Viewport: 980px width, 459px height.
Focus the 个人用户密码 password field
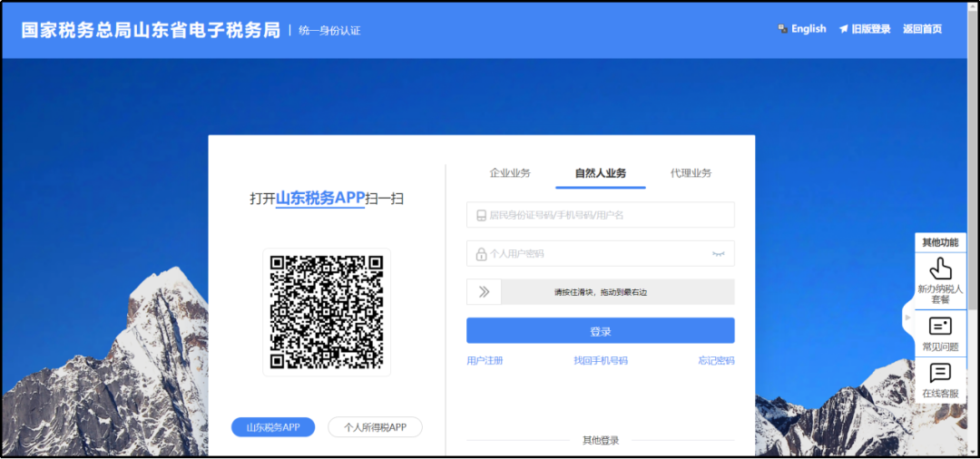point(600,254)
